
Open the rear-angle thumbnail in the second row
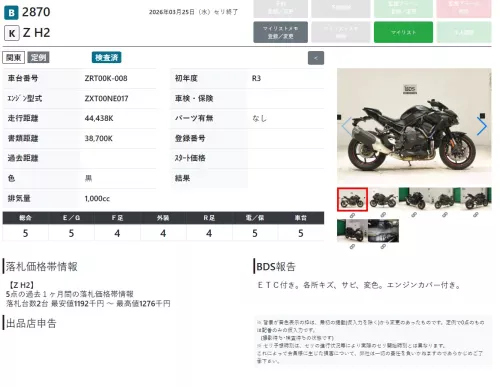click(352, 231)
